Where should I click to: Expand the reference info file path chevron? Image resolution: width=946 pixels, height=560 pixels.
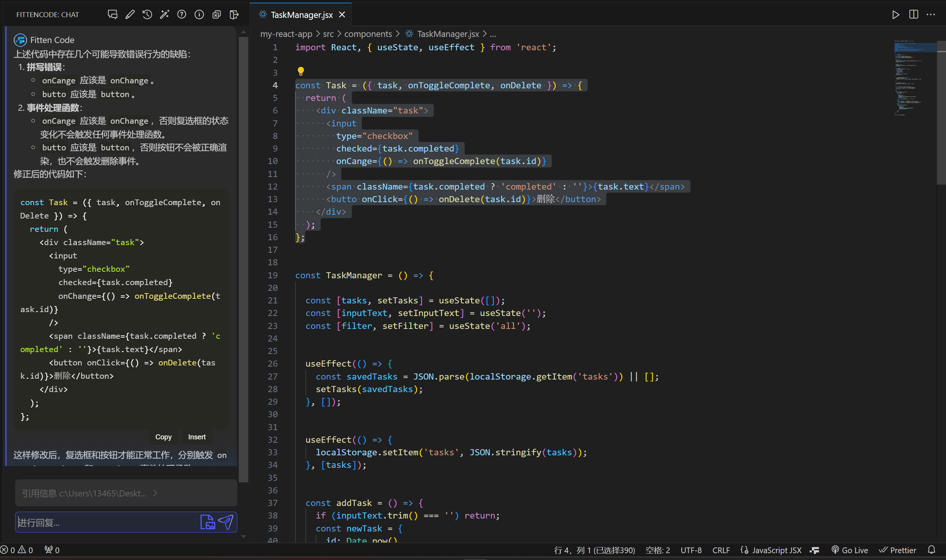155,493
